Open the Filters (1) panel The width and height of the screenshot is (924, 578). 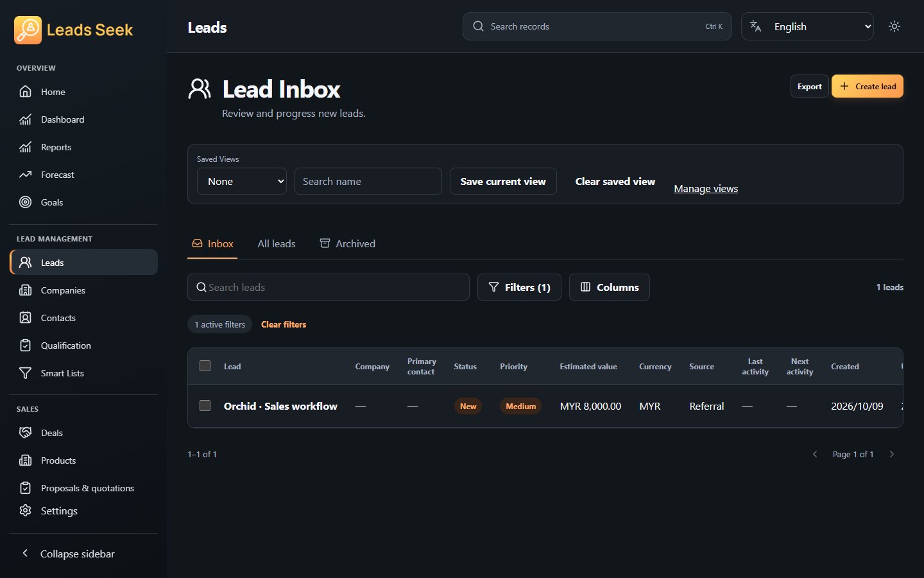click(519, 287)
